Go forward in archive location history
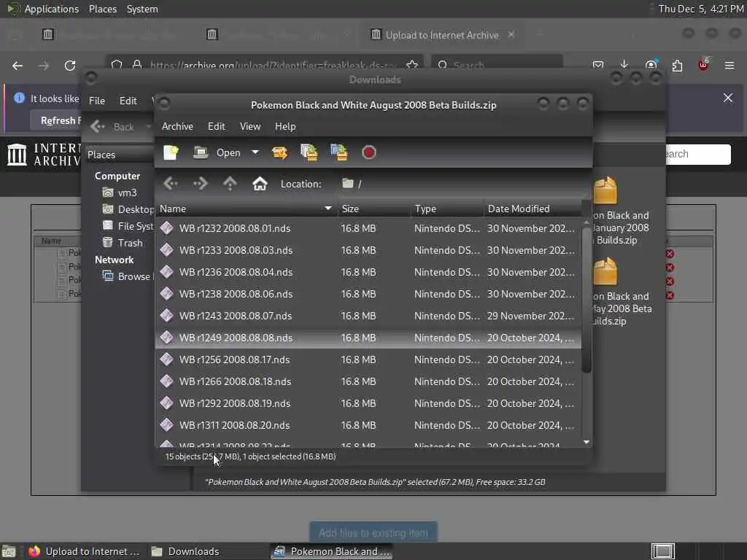Screen dimensions: 747x560 [x=201, y=183]
